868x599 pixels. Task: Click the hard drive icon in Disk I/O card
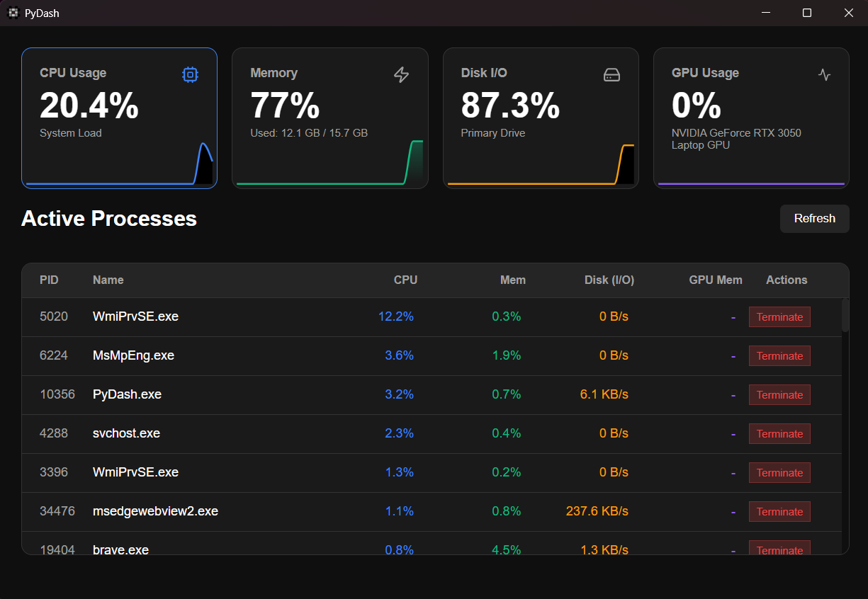(x=611, y=75)
